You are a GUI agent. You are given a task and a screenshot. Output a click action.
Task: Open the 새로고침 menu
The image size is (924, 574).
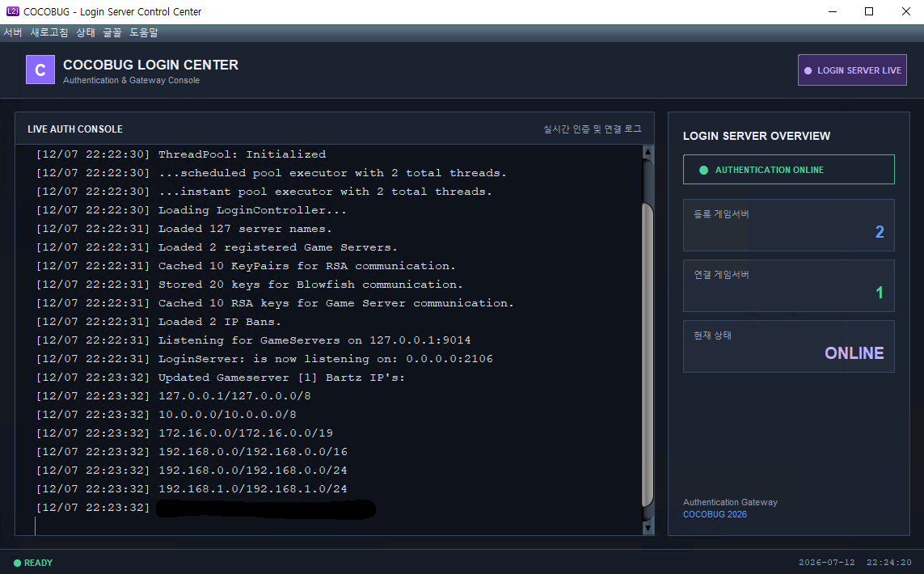click(49, 32)
